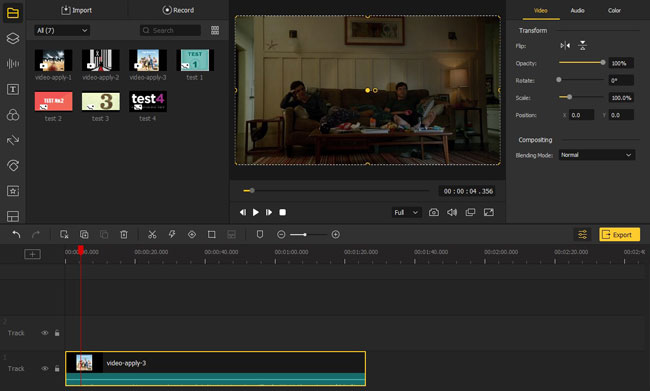Click the Opacity 100% value field

tap(621, 63)
